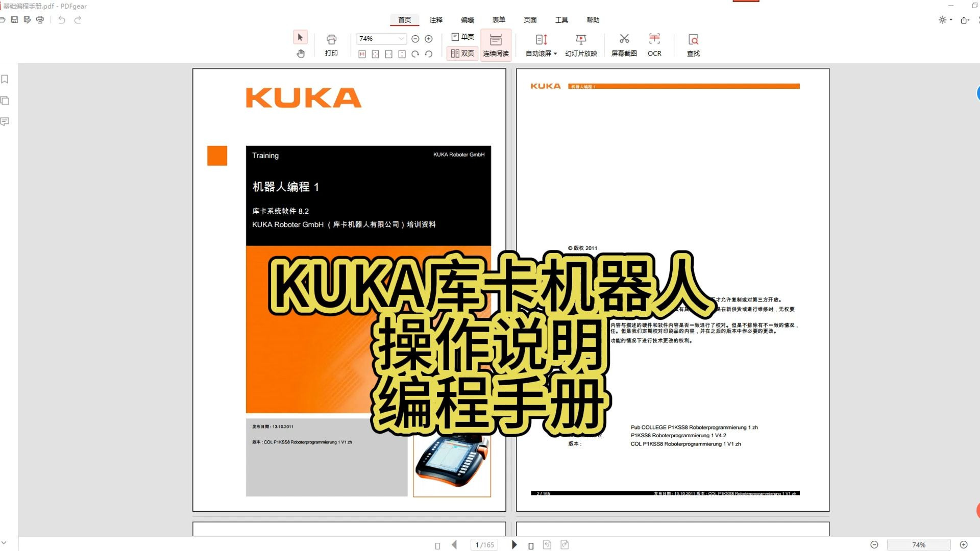Image resolution: width=980 pixels, height=551 pixels.
Task: Go to next page arrow
Action: pos(514,545)
